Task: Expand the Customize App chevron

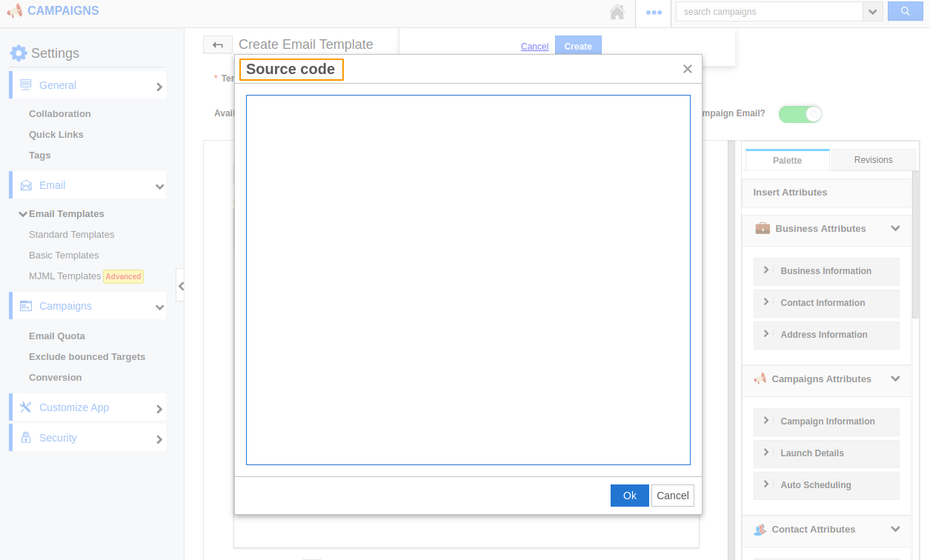Action: (159, 409)
